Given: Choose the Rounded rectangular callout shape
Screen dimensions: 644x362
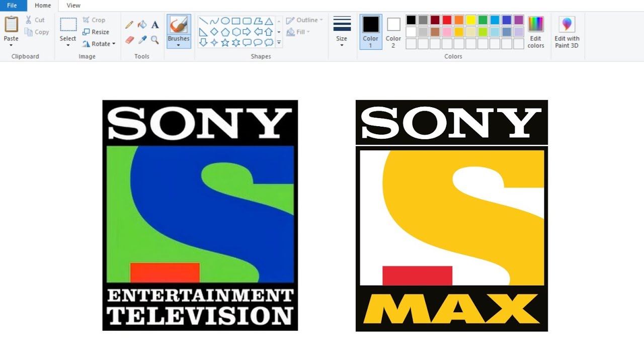Looking at the screenshot, I should point(247,43).
